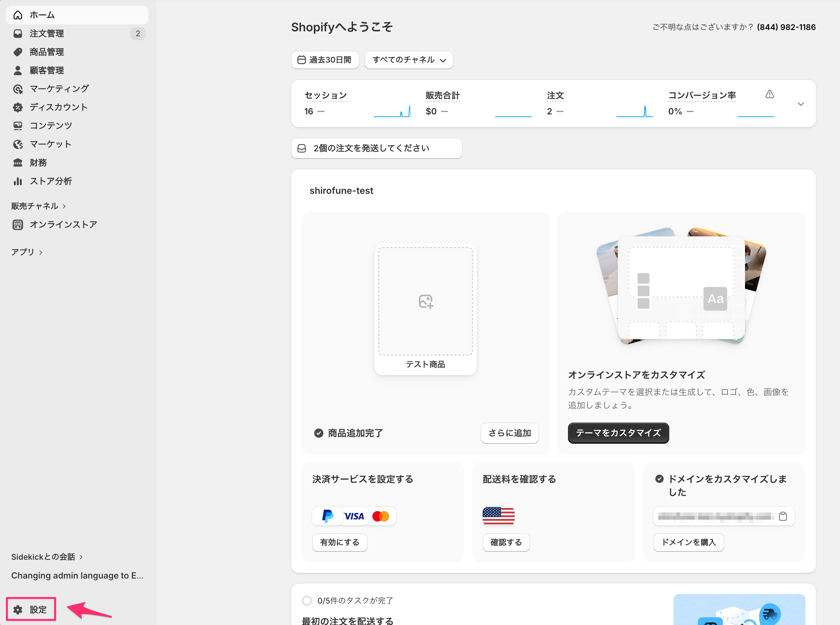Click the ディスカウント badge icon
The height and width of the screenshot is (625, 840).
18,107
